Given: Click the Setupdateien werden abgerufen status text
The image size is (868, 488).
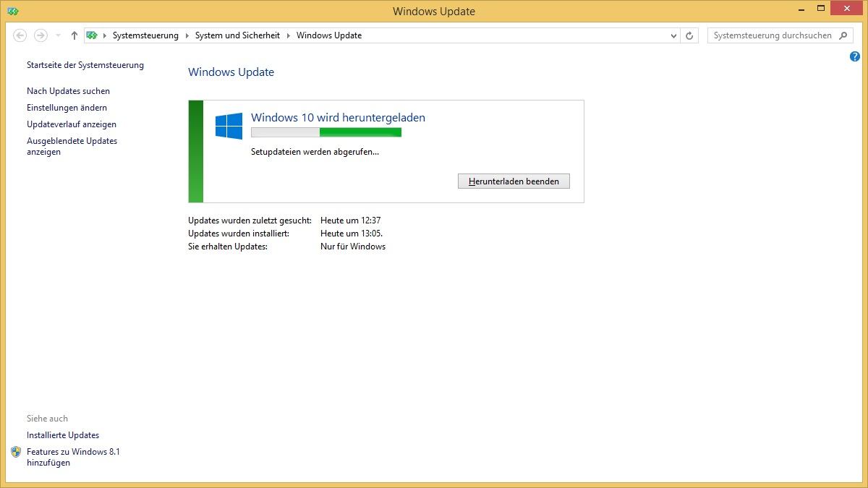Looking at the screenshot, I should (315, 152).
